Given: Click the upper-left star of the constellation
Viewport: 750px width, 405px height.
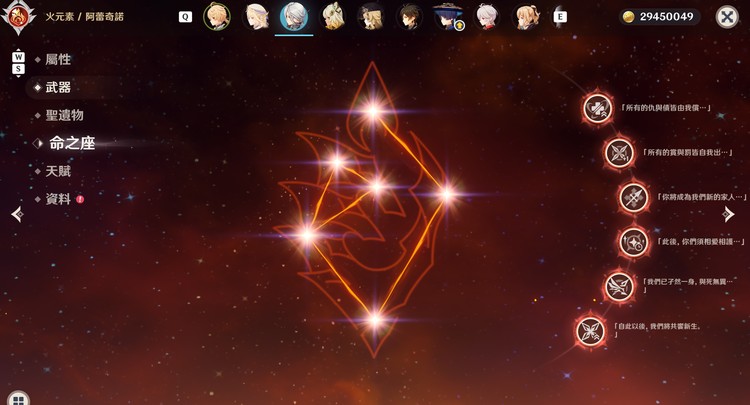Looking at the screenshot, I should click(x=337, y=162).
